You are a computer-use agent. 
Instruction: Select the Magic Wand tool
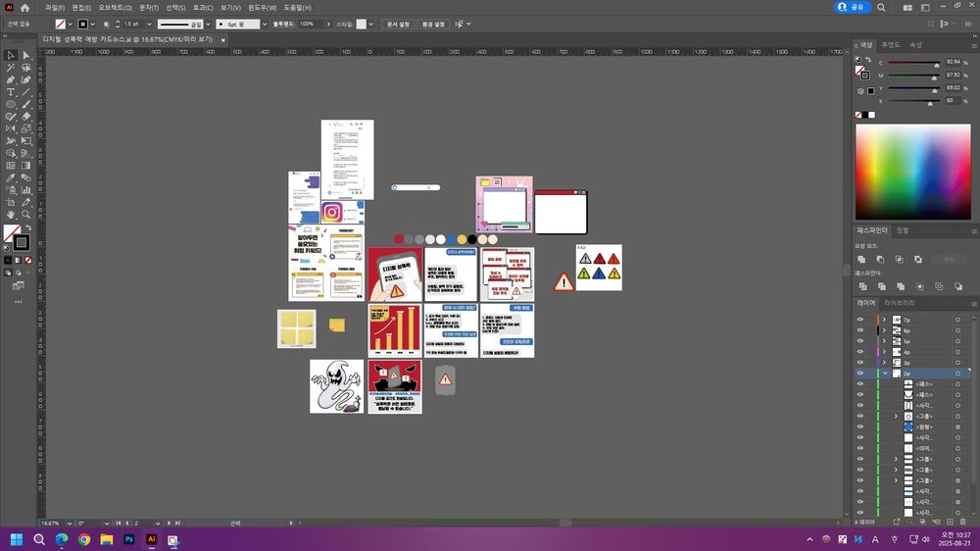(x=11, y=68)
